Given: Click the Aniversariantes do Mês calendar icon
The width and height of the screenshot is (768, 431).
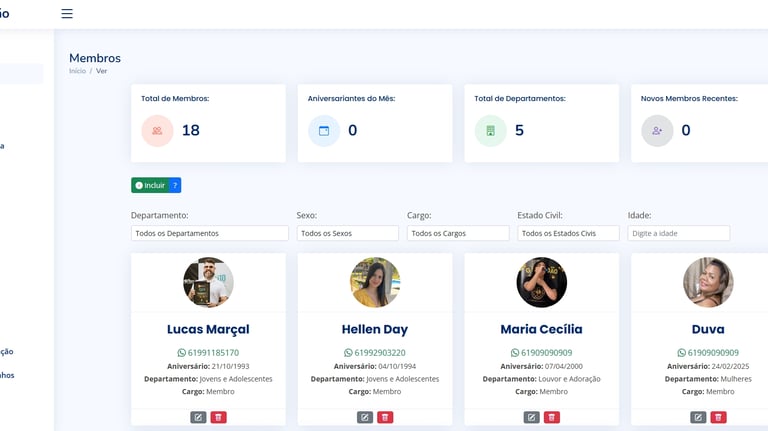Looking at the screenshot, I should point(324,131).
